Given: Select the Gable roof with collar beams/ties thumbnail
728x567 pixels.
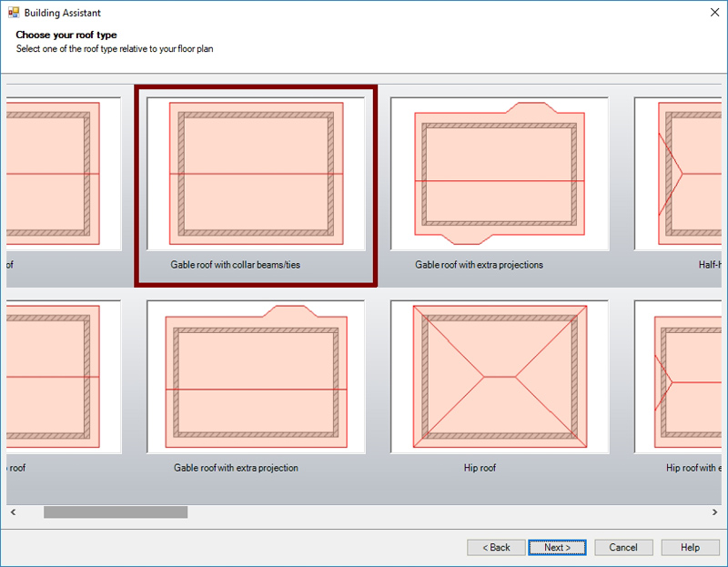Looking at the screenshot, I should pos(256,173).
